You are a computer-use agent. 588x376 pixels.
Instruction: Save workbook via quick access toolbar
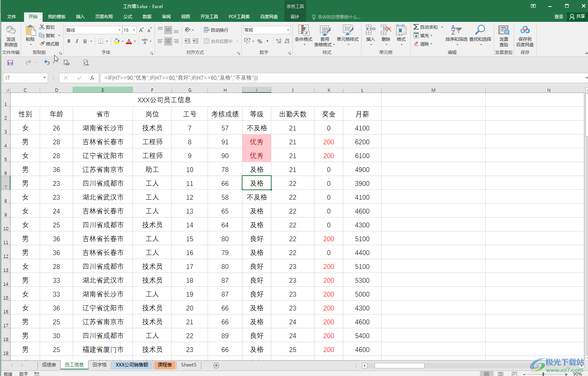pos(10,63)
